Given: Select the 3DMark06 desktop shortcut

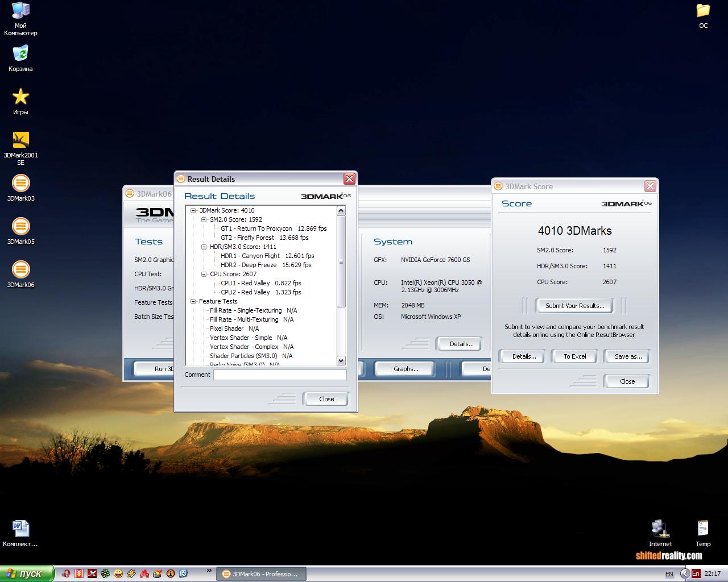Looking at the screenshot, I should pyautogui.click(x=20, y=275).
